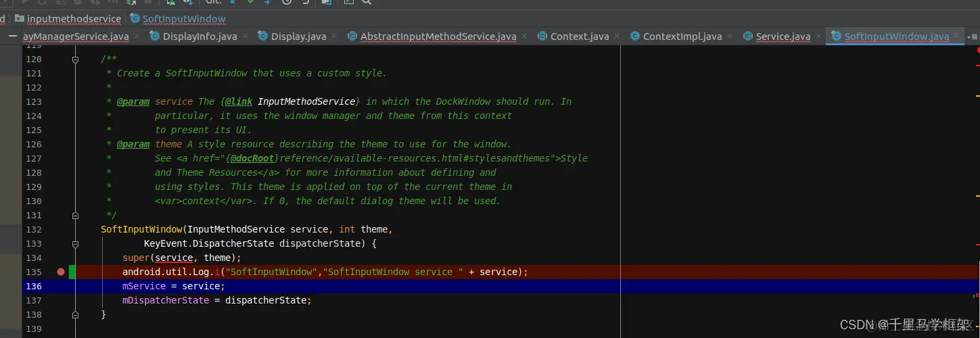Click the fold end marker at line 138
Viewport: 980px width, 338px height.
point(76,314)
